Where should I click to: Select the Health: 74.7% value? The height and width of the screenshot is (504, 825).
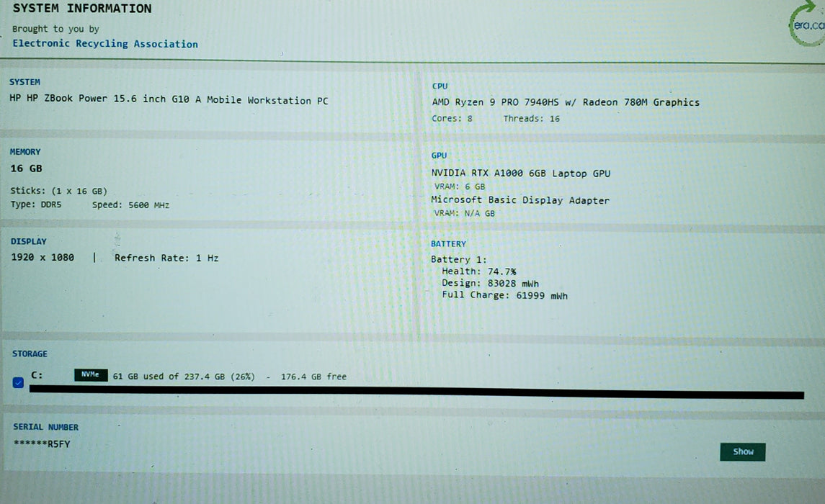click(x=479, y=271)
